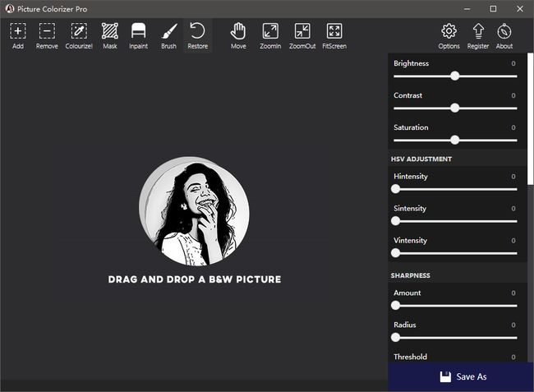The image size is (534, 392).
Task: Select the Inpaint tool
Action: [138, 36]
